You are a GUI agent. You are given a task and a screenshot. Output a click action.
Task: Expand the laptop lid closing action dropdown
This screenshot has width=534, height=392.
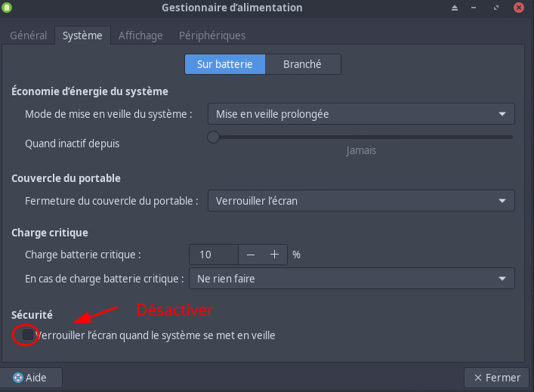pos(360,201)
